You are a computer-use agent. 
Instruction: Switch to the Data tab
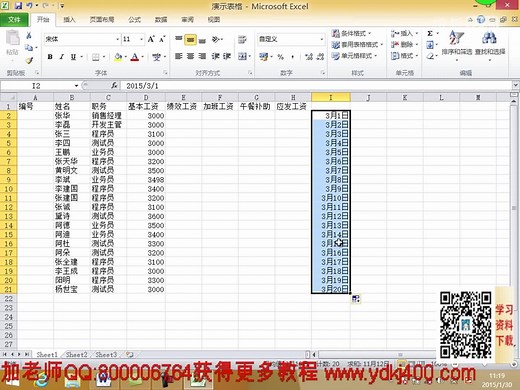[161, 20]
